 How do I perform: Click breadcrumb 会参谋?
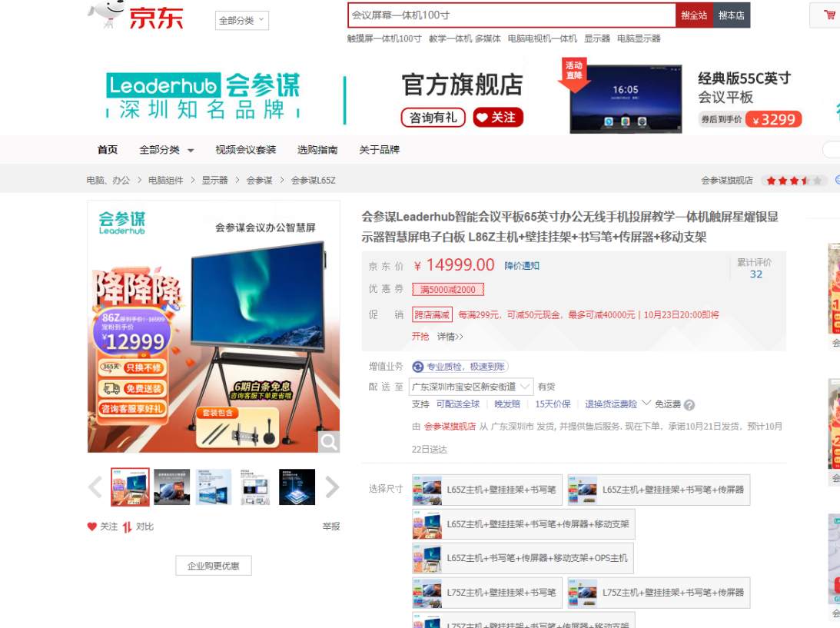tap(259, 181)
